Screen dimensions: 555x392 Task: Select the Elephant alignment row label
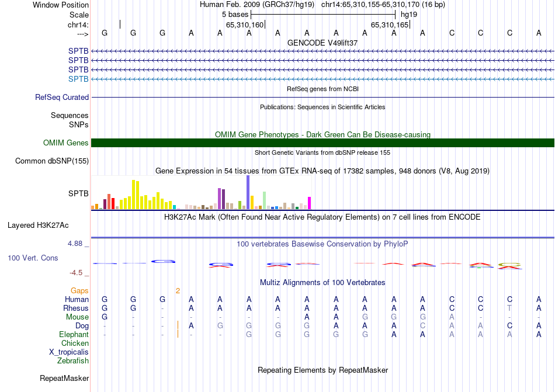[74, 334]
